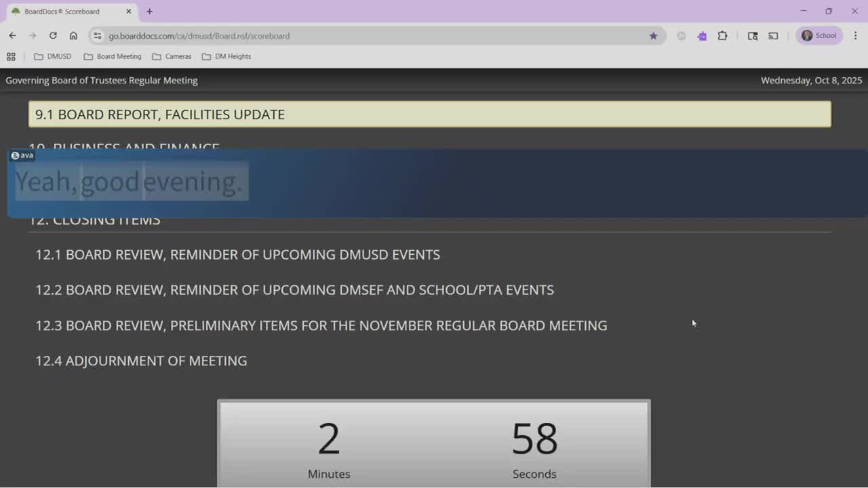This screenshot has width=868, height=488.
Task: Open item 12.3 Preliminary Items for November meeting
Action: tap(321, 325)
